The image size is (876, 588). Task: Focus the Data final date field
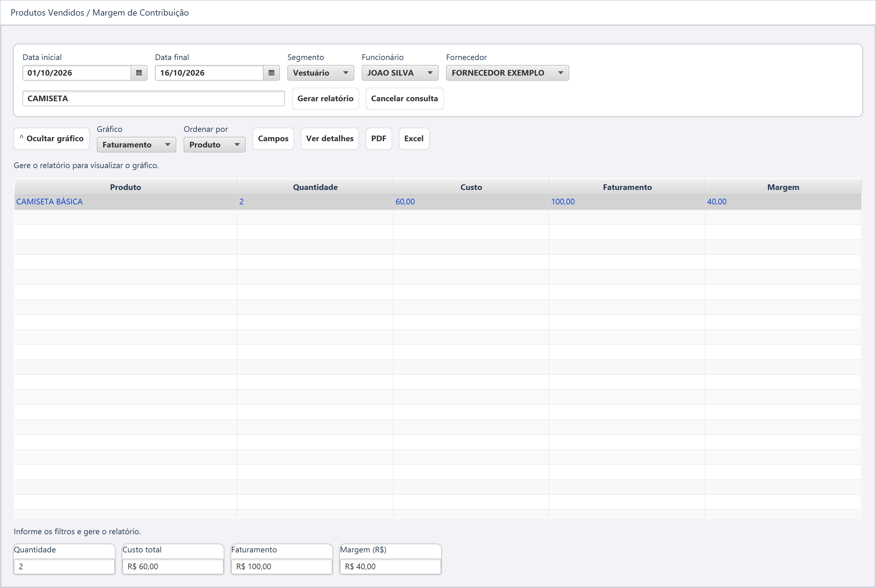(x=209, y=73)
